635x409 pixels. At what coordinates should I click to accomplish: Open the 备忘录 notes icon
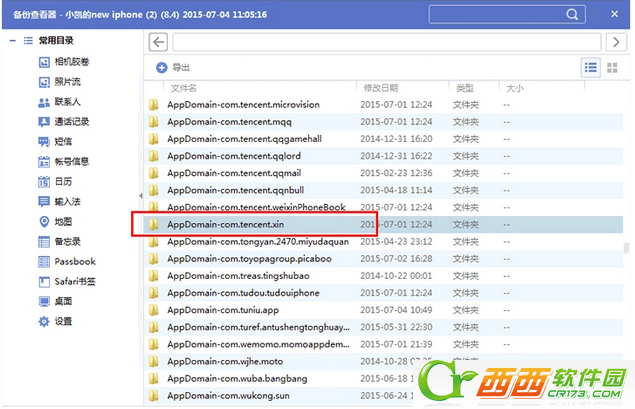click(44, 242)
